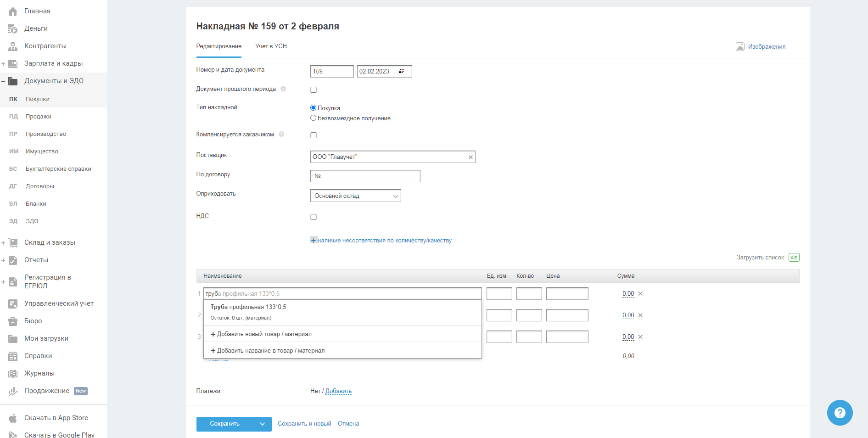The width and height of the screenshot is (868, 438).
Task: Click Добавить link next to Платежи
Action: click(338, 391)
